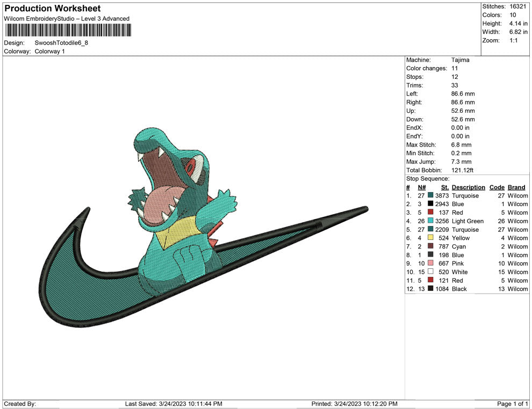532x409 pixels.
Task: Click the Stops value '12'
Action: 455,77
